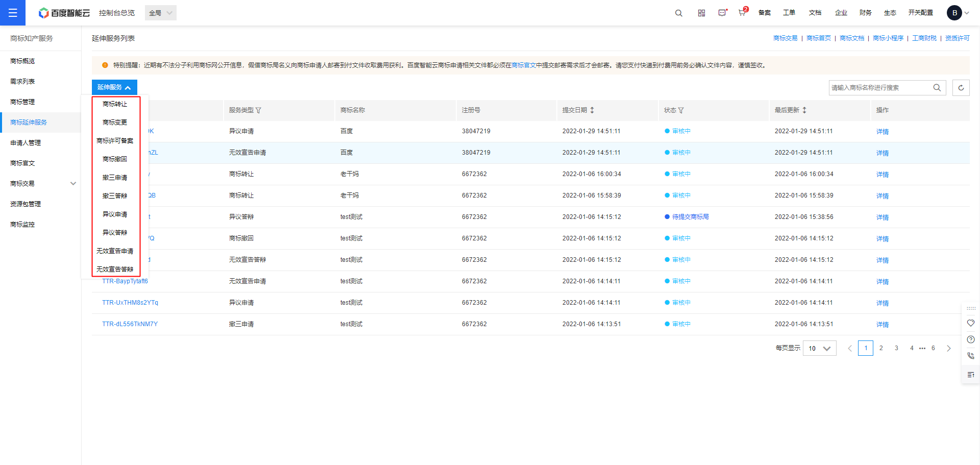The height and width of the screenshot is (465, 980).
Task: Click 控制台总览 link
Action: tap(117, 13)
